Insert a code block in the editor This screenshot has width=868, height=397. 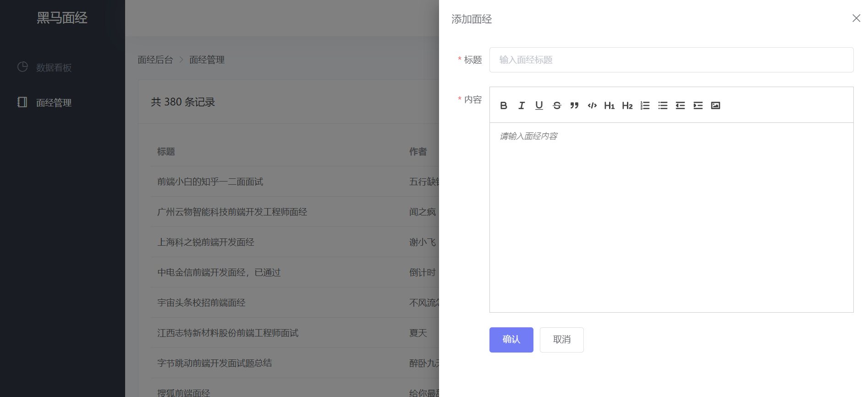[592, 105]
